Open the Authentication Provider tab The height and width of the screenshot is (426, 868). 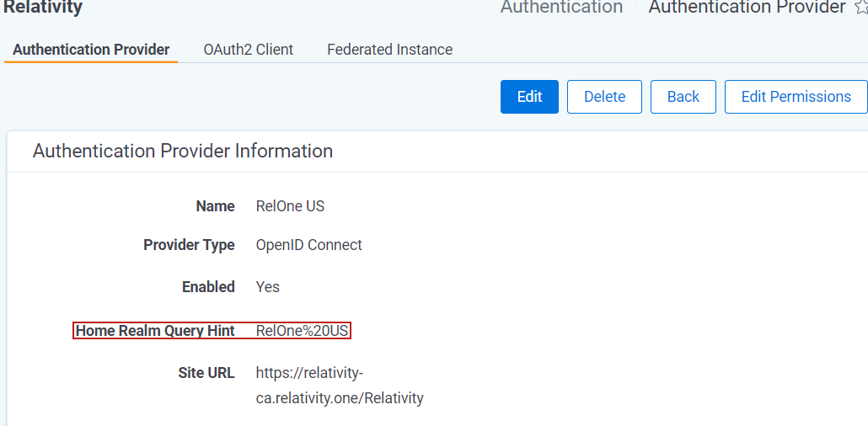pos(91,50)
